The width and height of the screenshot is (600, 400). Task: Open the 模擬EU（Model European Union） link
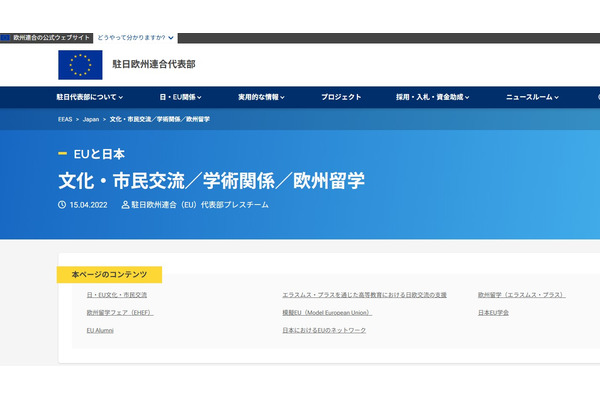pyautogui.click(x=327, y=313)
